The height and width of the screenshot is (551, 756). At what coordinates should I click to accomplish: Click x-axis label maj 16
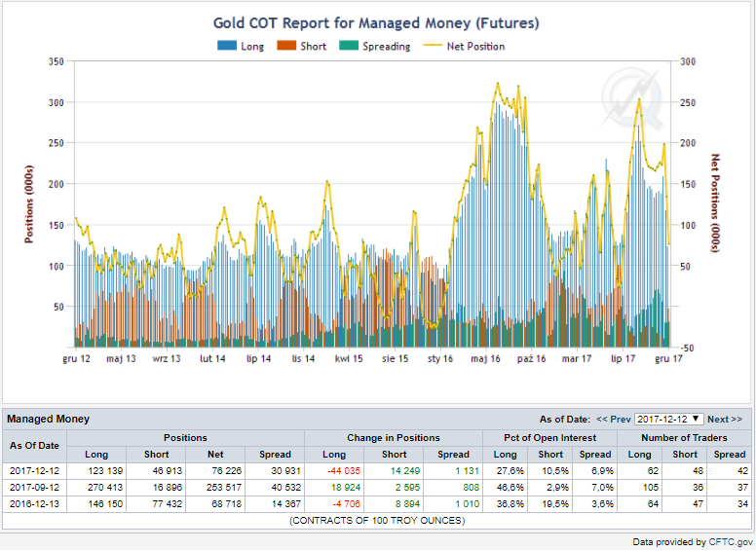[x=485, y=359]
